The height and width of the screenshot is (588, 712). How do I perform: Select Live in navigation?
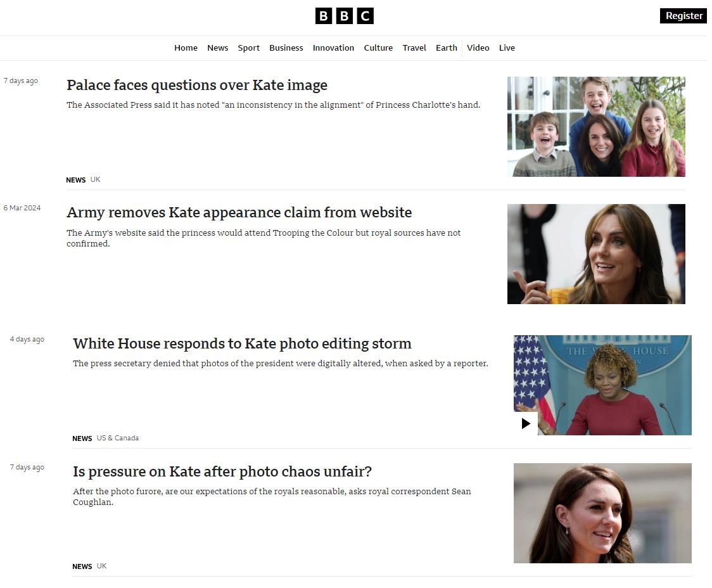[507, 48]
